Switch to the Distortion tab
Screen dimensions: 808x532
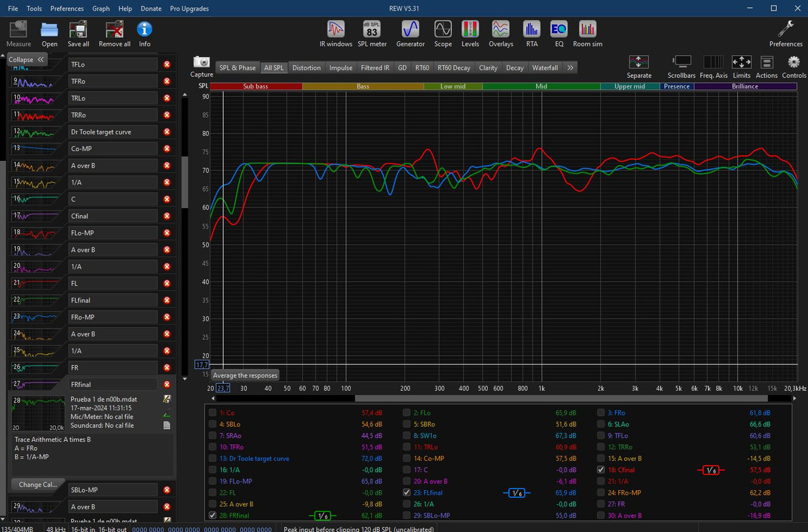coord(306,68)
